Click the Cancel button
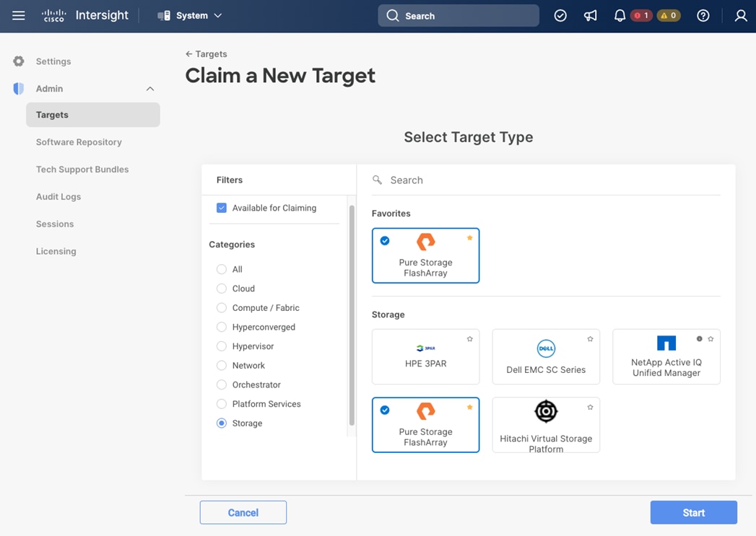 coord(243,512)
